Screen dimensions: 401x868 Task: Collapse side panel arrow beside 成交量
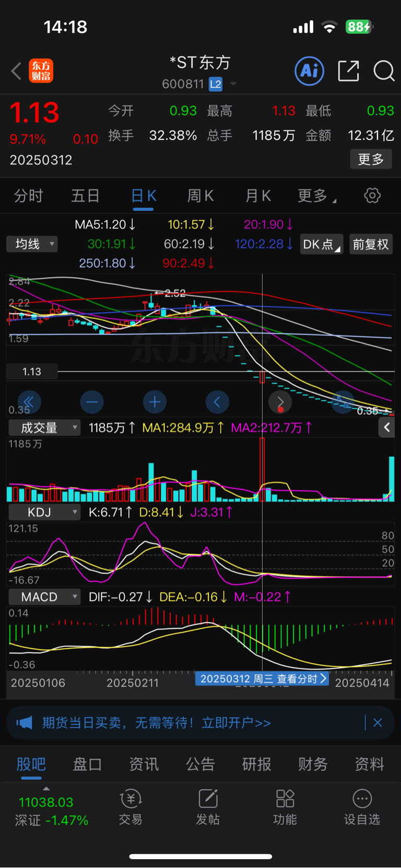pos(386,427)
